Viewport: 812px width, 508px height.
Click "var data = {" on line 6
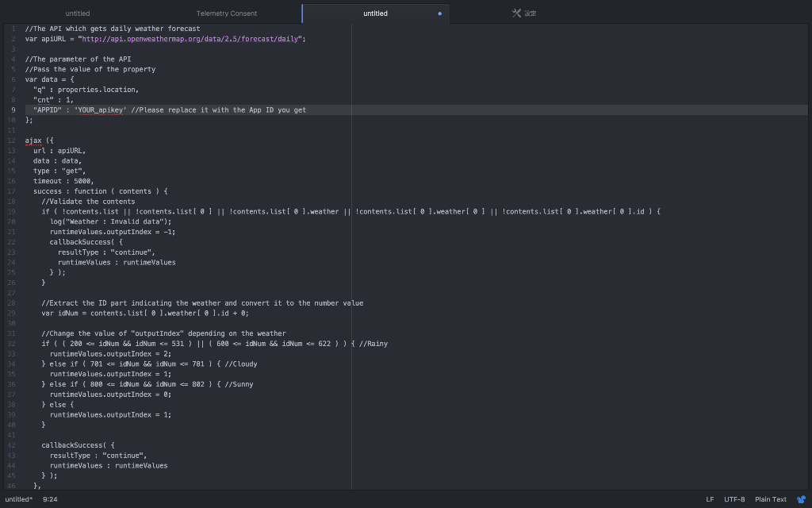click(49, 79)
